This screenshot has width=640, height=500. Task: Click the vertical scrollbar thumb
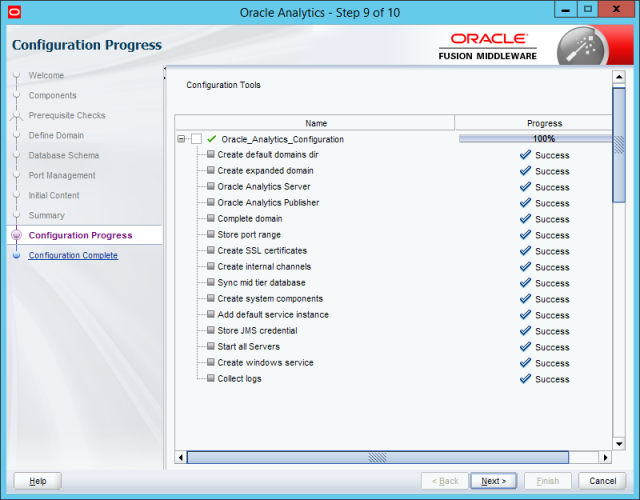click(619, 144)
